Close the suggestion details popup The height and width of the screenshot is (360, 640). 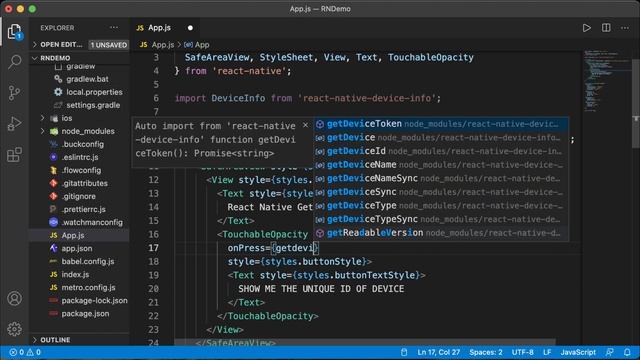305,125
